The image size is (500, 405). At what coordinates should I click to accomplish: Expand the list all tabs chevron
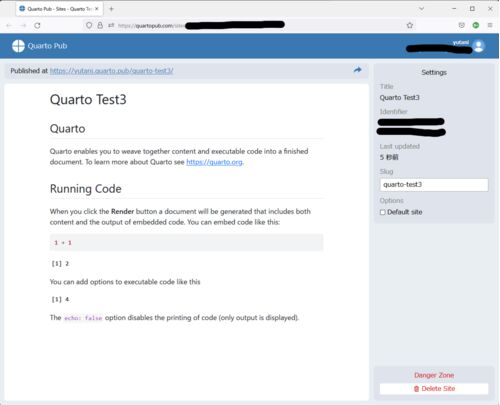(x=421, y=9)
